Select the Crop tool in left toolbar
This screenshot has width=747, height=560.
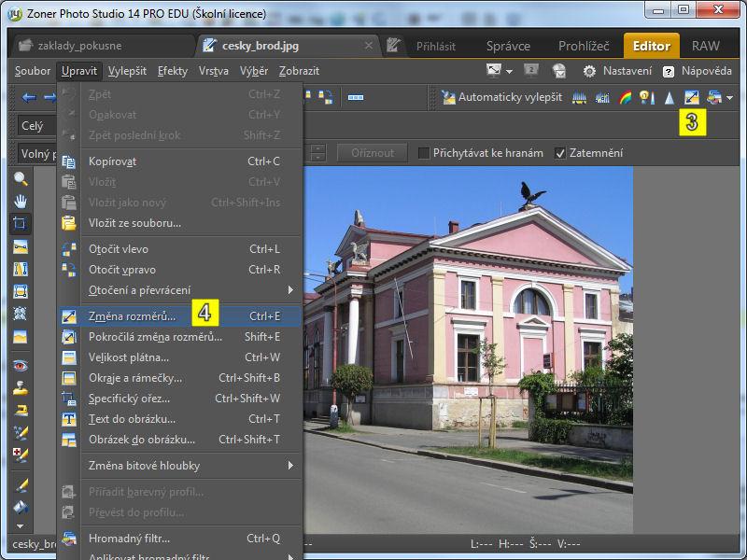(20, 223)
